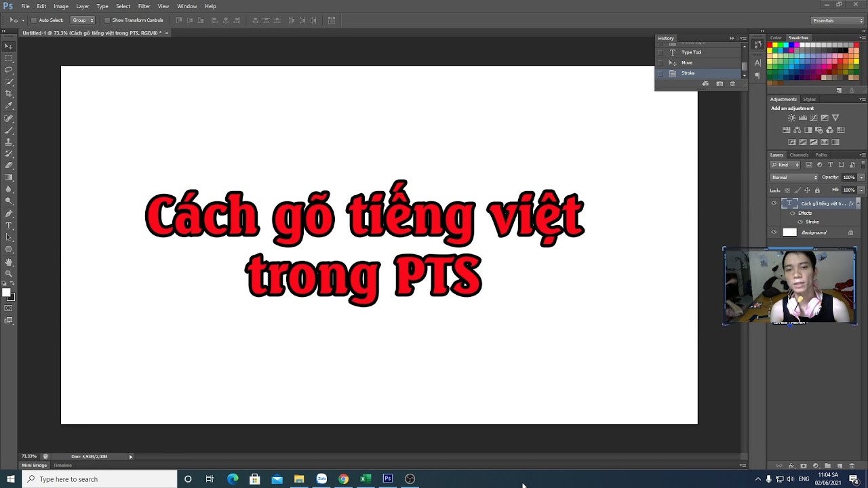Open the History panel options menu
The width and height of the screenshot is (868, 488).
[x=743, y=38]
